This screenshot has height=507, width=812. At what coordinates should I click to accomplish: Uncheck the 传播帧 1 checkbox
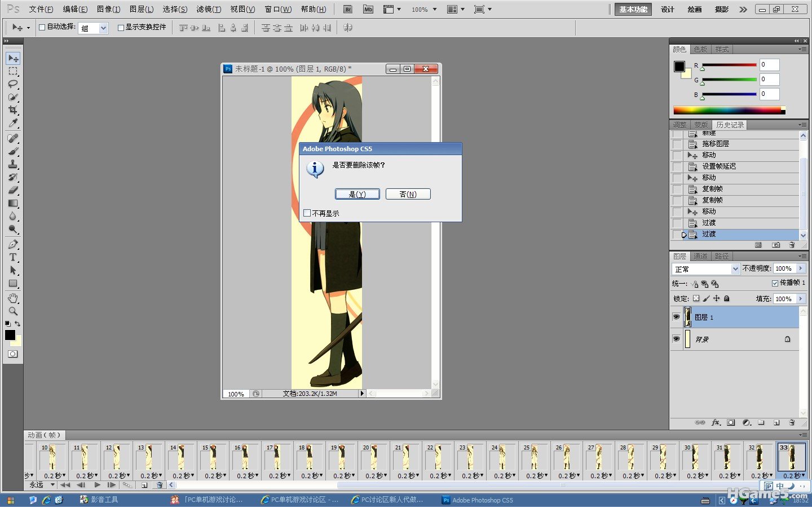pyautogui.click(x=775, y=283)
